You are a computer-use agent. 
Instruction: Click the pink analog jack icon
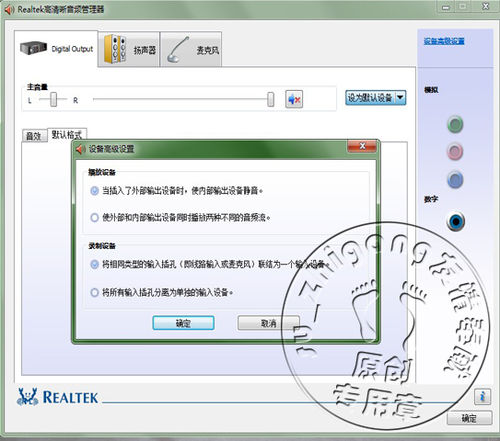click(455, 152)
